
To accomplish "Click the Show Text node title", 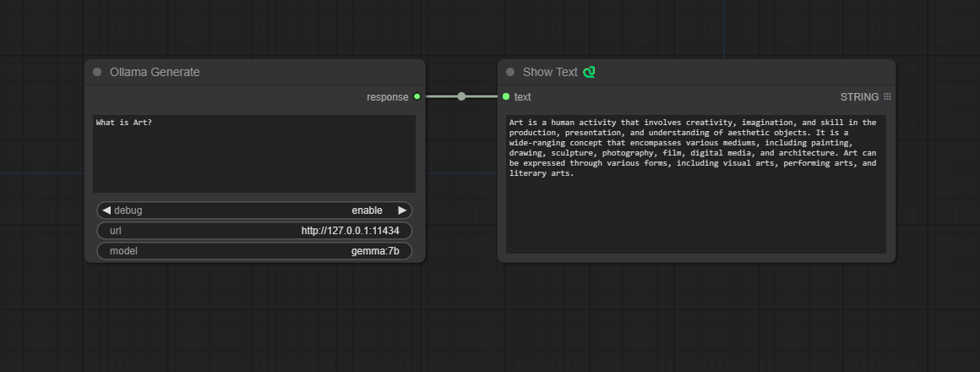I will [x=550, y=72].
